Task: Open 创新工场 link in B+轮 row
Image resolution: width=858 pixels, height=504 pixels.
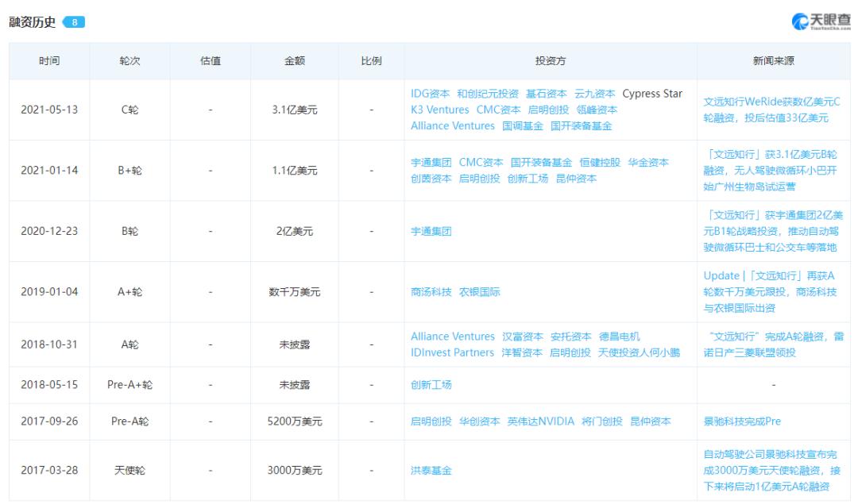Action: tap(528, 179)
